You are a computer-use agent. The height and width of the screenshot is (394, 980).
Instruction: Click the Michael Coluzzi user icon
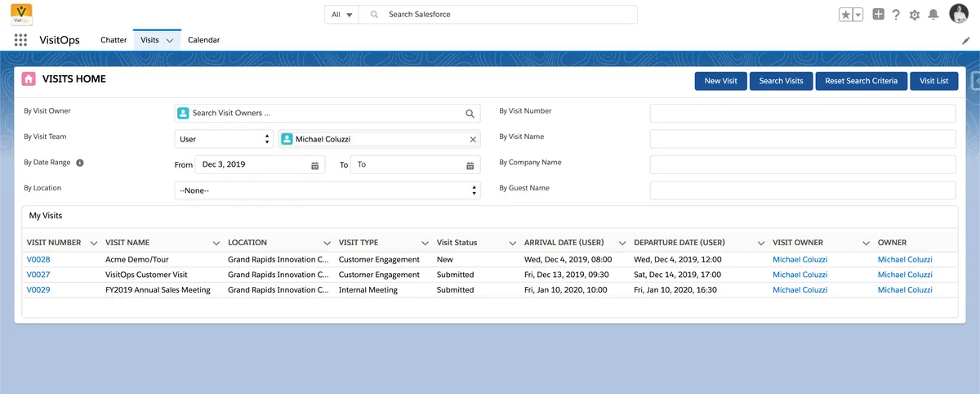pyautogui.click(x=287, y=139)
